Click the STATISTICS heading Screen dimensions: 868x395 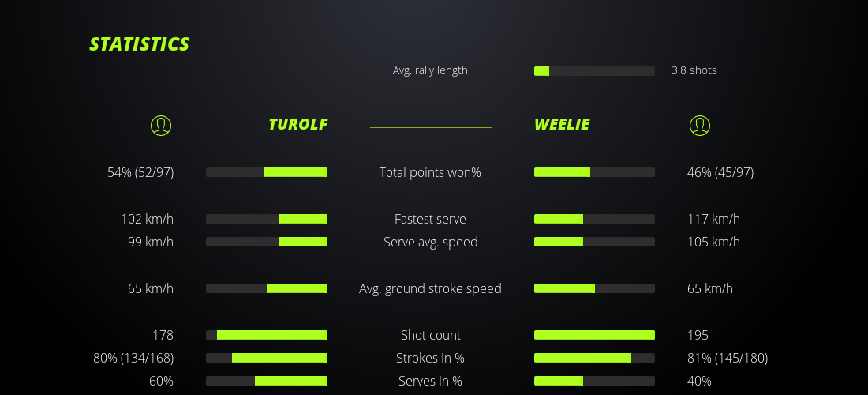click(x=140, y=44)
